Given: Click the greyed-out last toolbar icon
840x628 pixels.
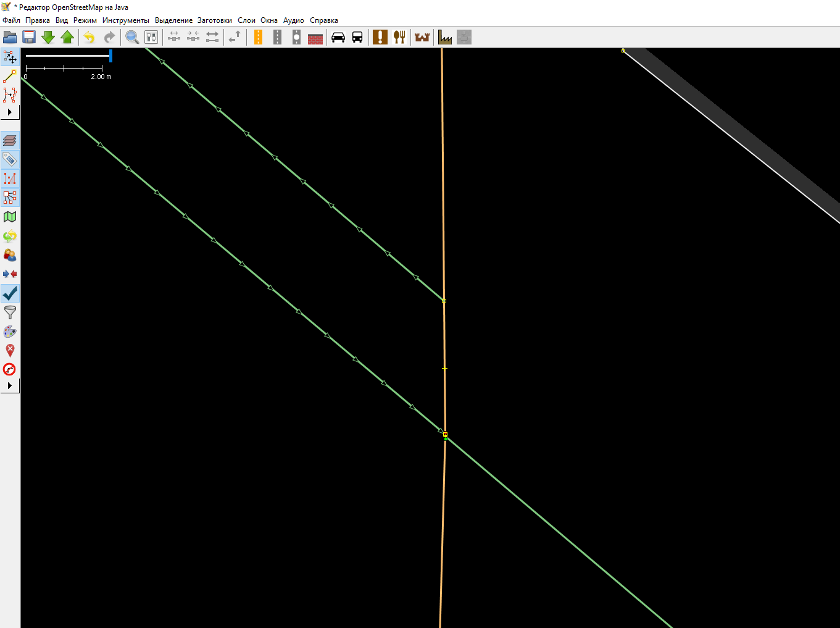Looking at the screenshot, I should (x=464, y=37).
